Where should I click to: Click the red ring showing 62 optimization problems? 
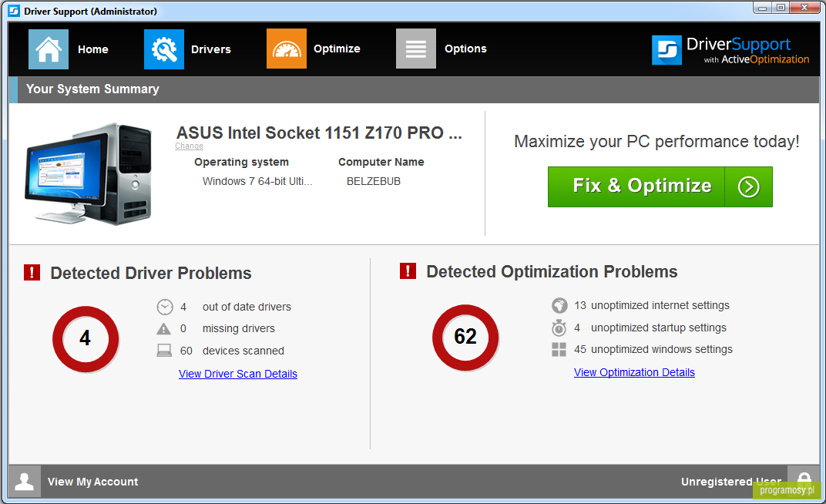pos(465,338)
